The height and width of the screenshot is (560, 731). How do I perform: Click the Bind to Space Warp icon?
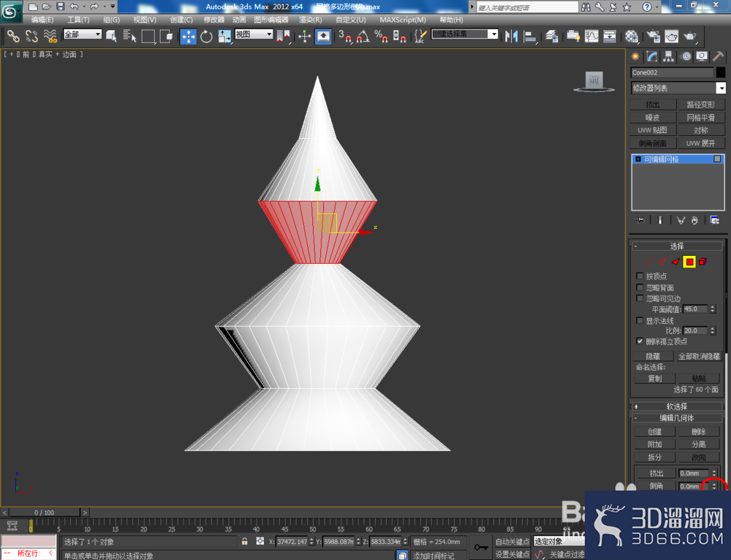[x=50, y=36]
